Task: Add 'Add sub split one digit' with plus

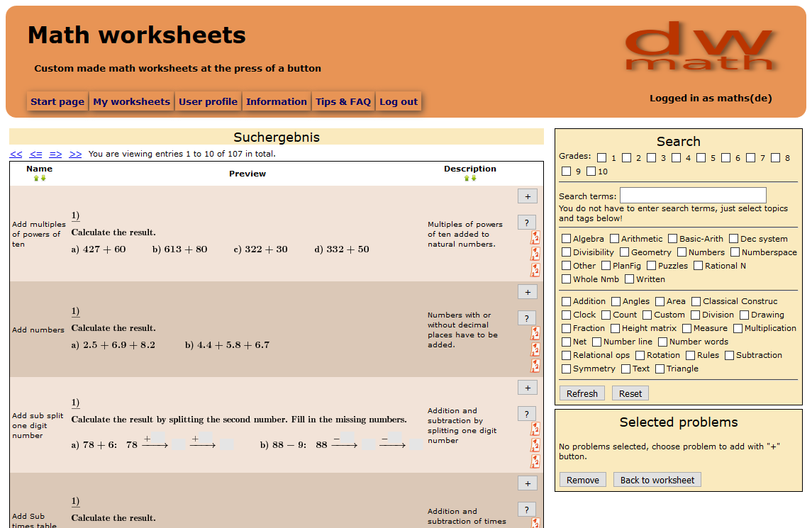Action: click(528, 388)
